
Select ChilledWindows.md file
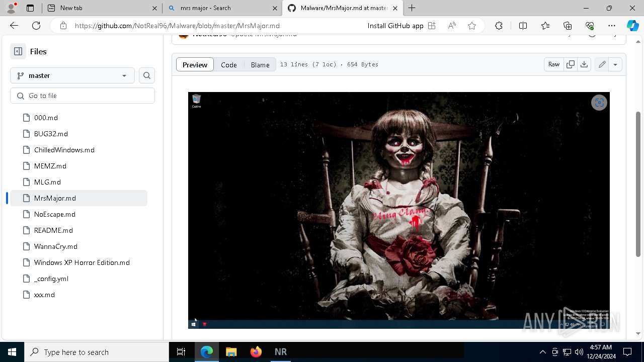(79, 150)
